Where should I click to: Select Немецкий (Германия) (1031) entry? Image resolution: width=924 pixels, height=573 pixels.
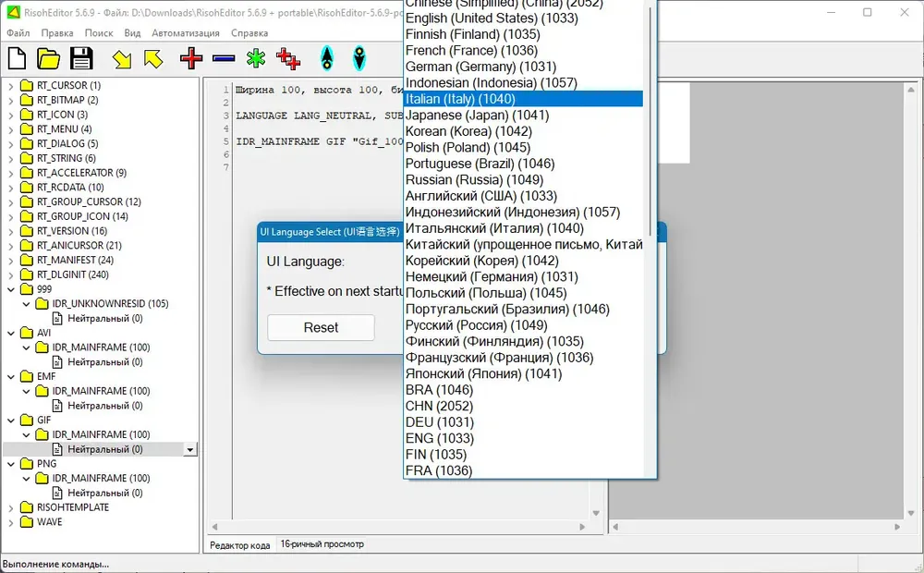click(x=523, y=277)
